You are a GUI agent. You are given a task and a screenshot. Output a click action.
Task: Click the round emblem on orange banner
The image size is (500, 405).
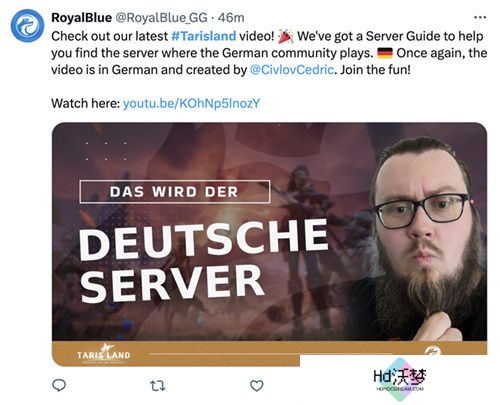click(433, 351)
